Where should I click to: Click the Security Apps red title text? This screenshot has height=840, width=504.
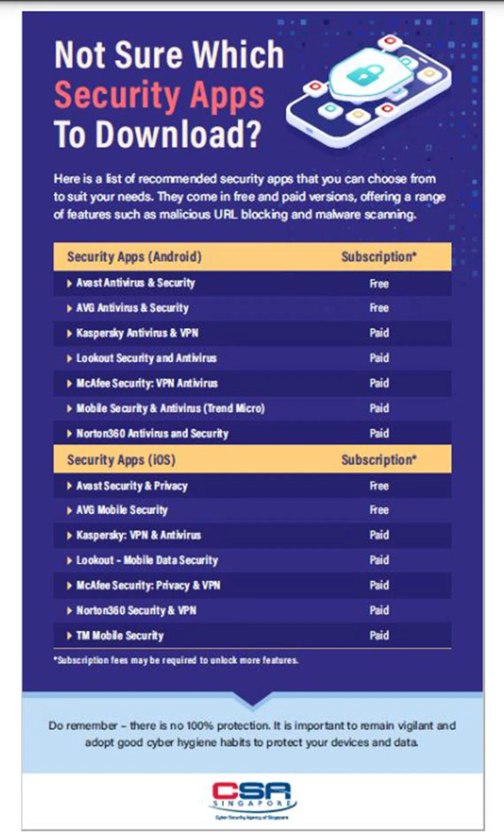159,95
